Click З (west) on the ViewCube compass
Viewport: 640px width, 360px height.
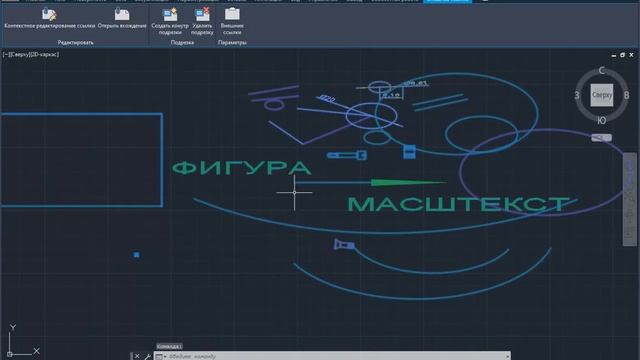577,95
